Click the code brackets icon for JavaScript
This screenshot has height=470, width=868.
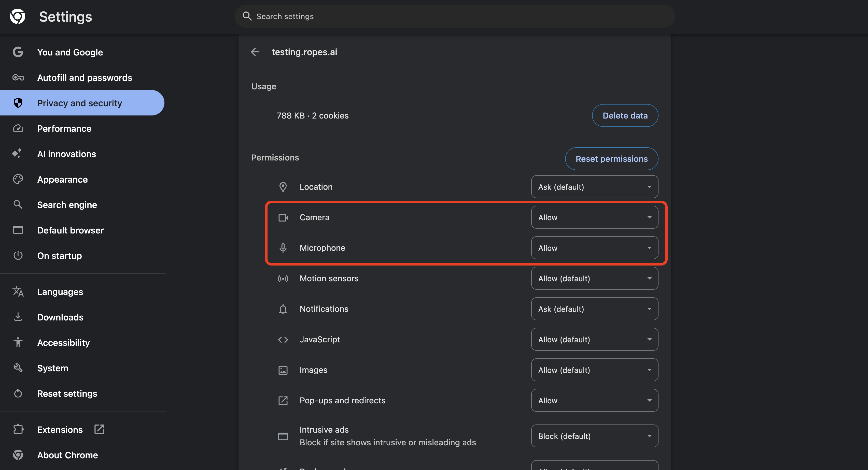coord(283,339)
